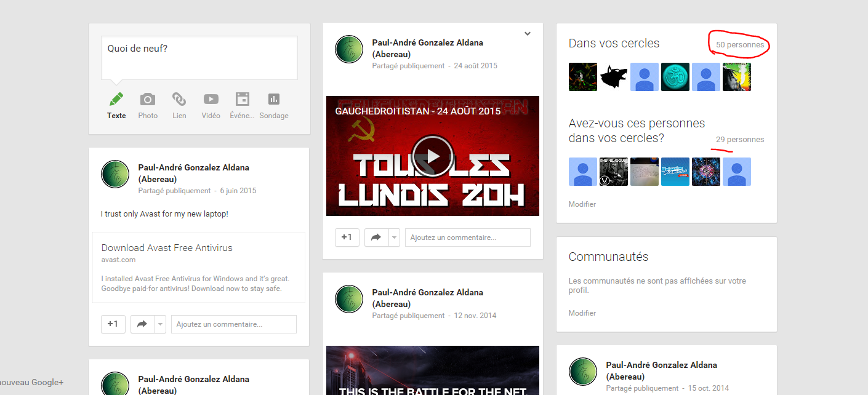Open the 29 personnes link

(x=740, y=140)
